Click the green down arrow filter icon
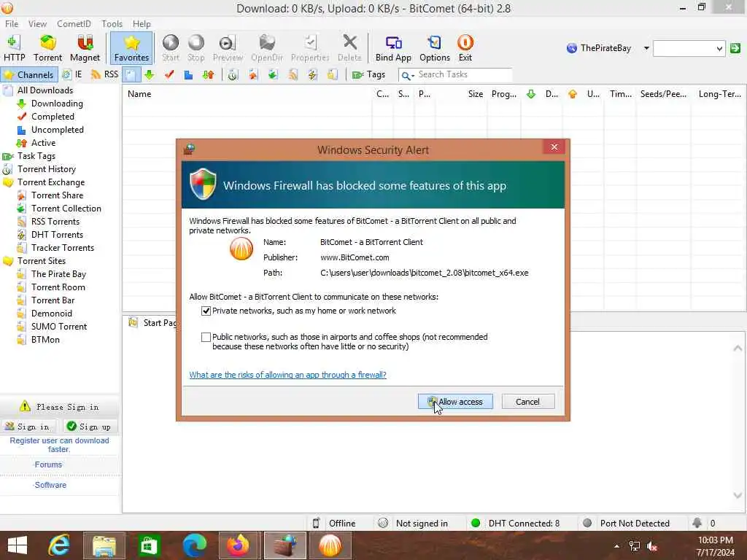This screenshot has height=560, width=747. click(x=150, y=75)
